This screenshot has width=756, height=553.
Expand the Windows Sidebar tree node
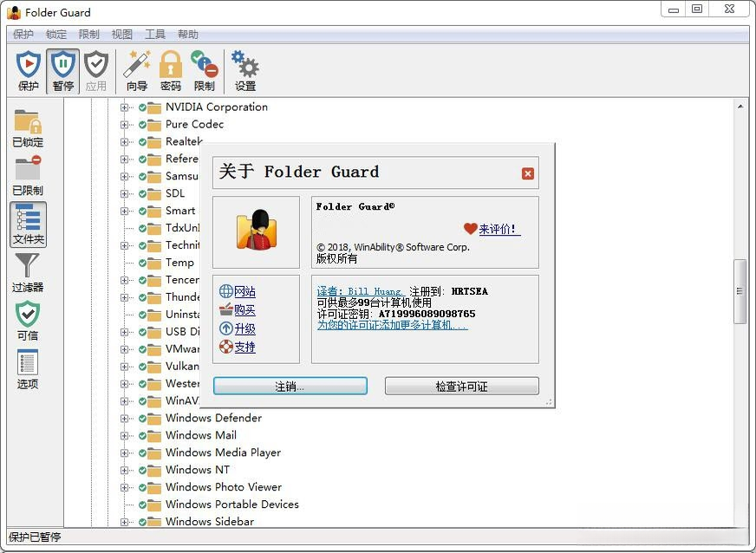coord(124,522)
